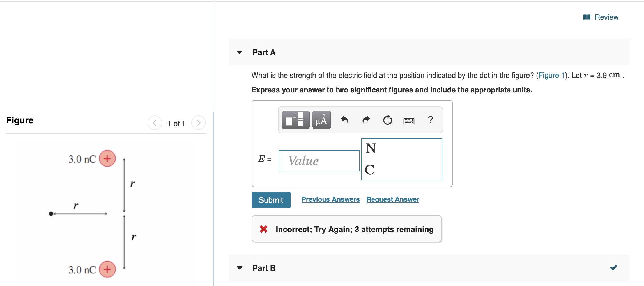644x286 pixels.
Task: Open keyboard shortcuts panel
Action: tap(409, 121)
